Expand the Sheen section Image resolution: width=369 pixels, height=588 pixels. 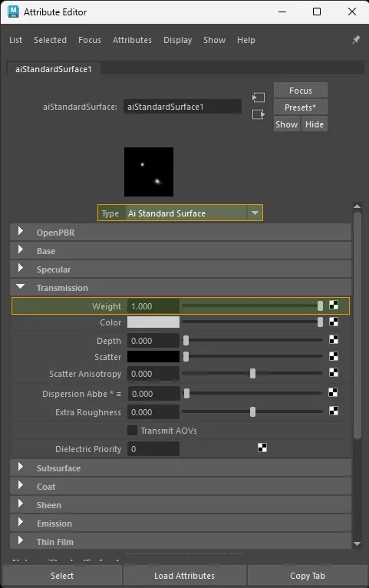[x=180, y=505]
